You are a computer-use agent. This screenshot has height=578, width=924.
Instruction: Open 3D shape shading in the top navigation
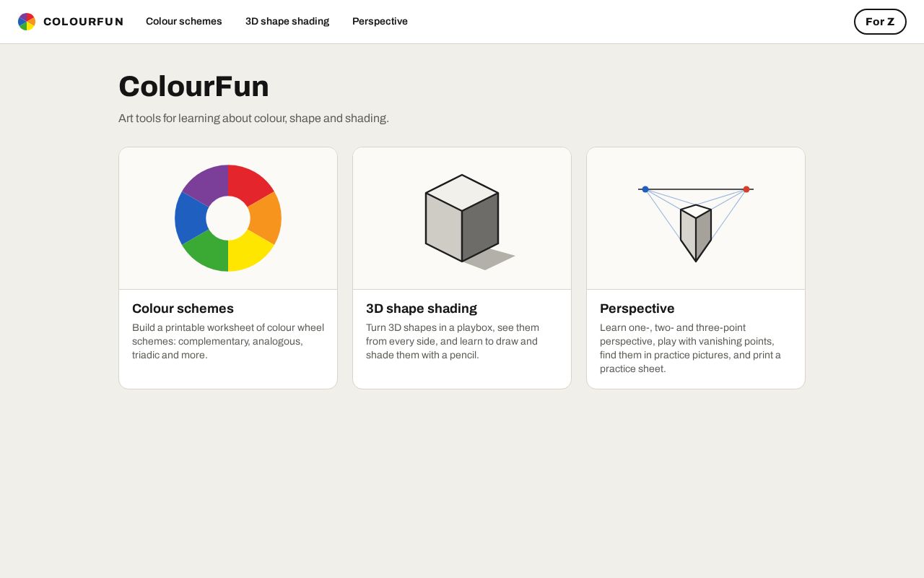[x=287, y=22]
